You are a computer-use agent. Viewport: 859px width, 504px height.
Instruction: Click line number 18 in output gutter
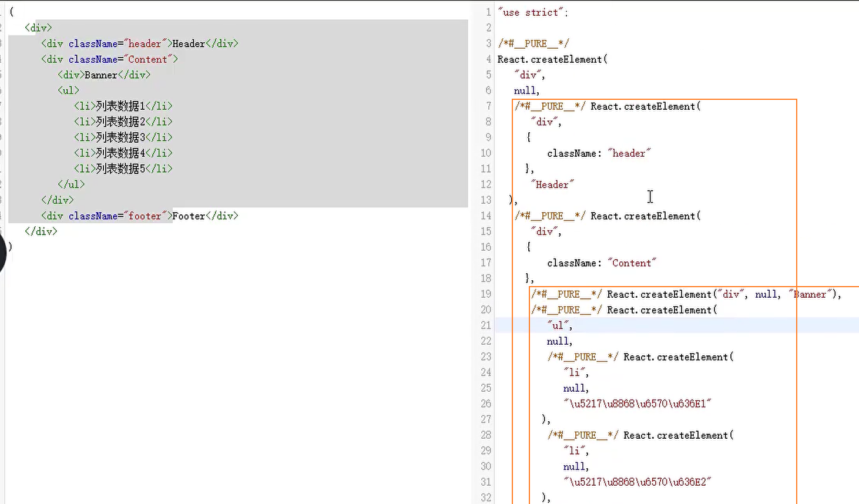pyautogui.click(x=486, y=278)
